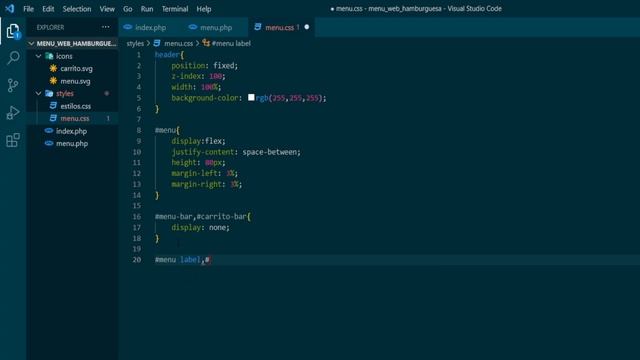Open the View menu
Image resolution: width=640 pixels, height=360 pixels.
click(107, 9)
